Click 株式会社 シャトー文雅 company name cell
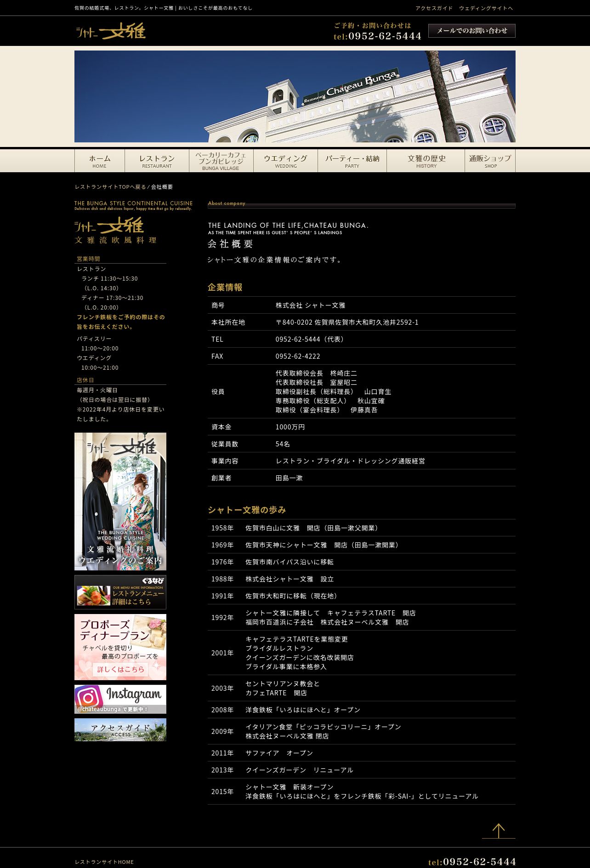 click(311, 305)
